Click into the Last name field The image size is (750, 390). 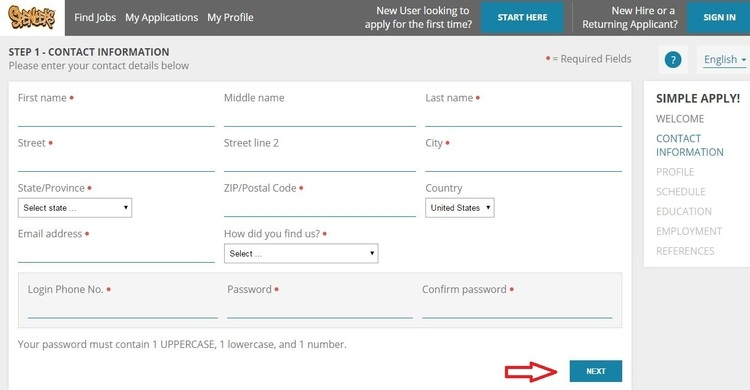tap(523, 117)
